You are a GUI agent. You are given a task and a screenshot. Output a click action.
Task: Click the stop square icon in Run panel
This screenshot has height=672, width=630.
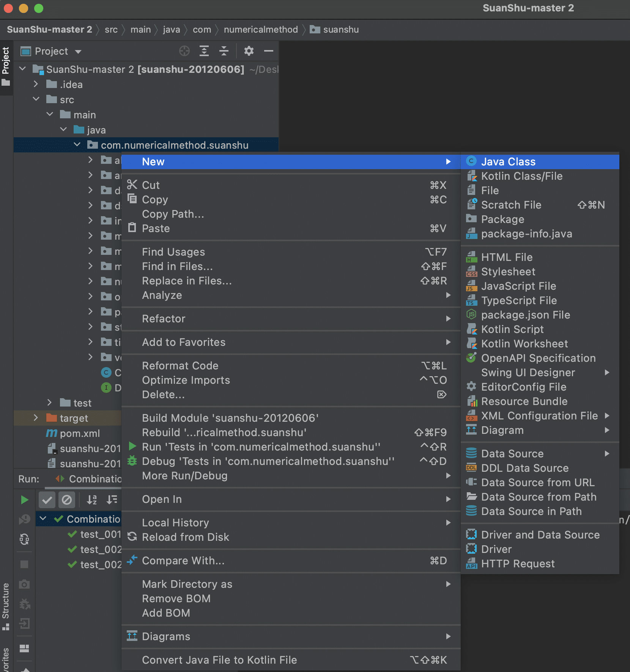[x=24, y=564]
